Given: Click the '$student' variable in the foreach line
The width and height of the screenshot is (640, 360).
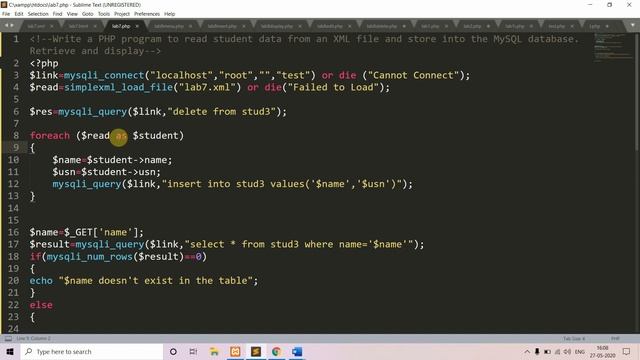Looking at the screenshot, I should point(156,136).
